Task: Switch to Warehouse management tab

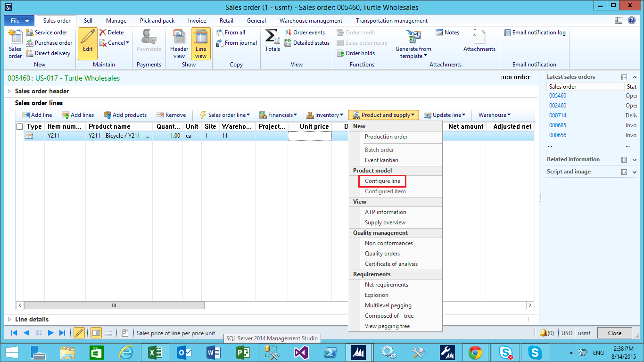Action: [x=311, y=21]
